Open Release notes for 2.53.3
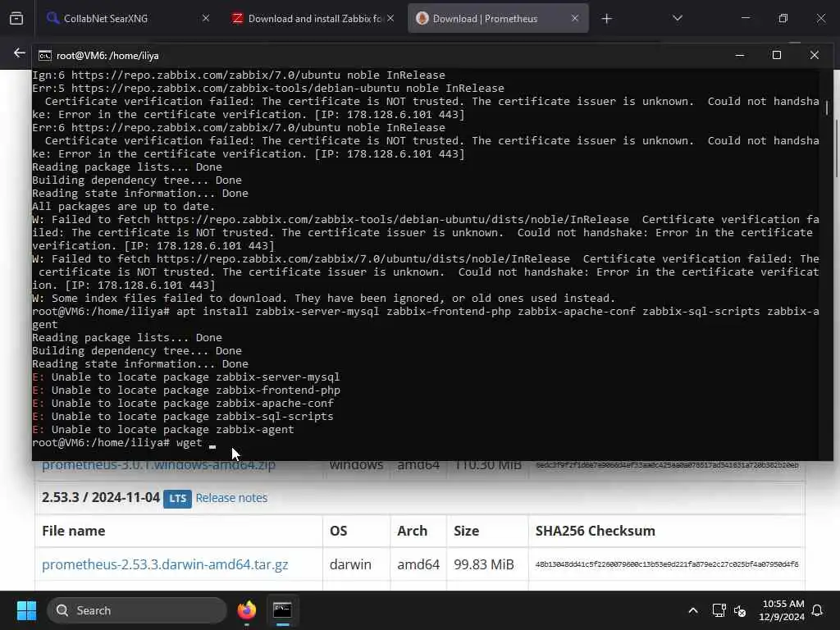Image resolution: width=840 pixels, height=630 pixels. (x=231, y=498)
